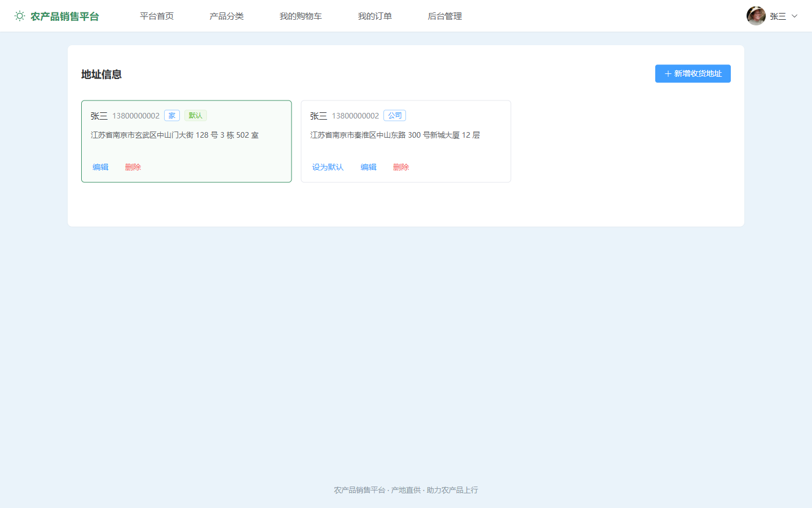This screenshot has height=508, width=812.
Task: Click the 农产品销售平台 site title
Action: coord(65,16)
